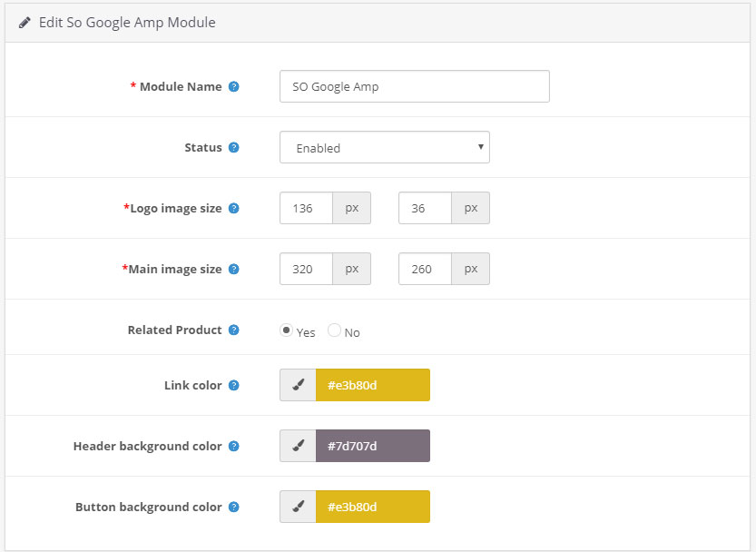Click the Status help question icon
The height and width of the screenshot is (552, 756).
click(234, 148)
